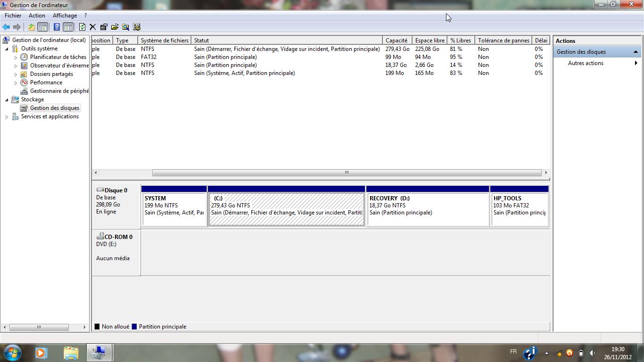Select Gestionnaire de périphériques in the tree

pos(59,91)
